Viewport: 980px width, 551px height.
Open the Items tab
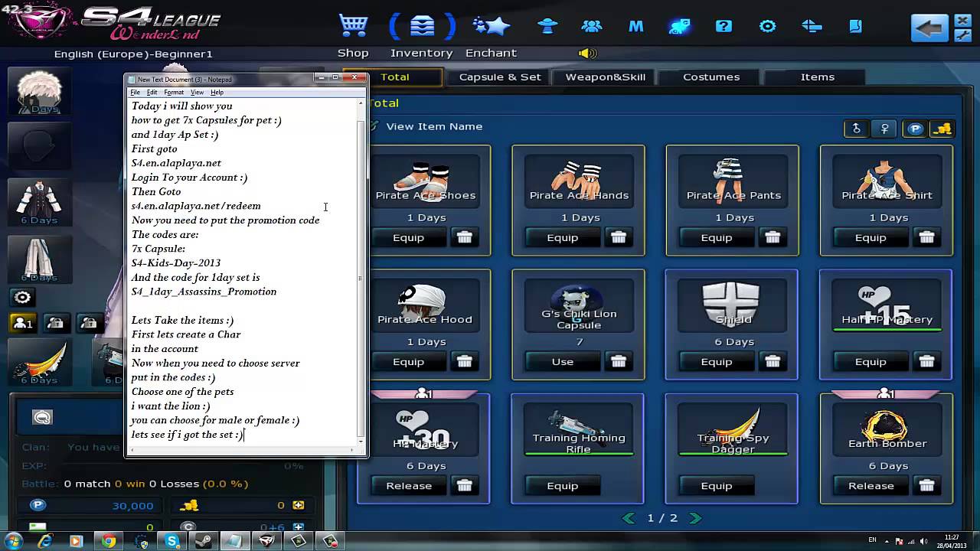tap(818, 77)
